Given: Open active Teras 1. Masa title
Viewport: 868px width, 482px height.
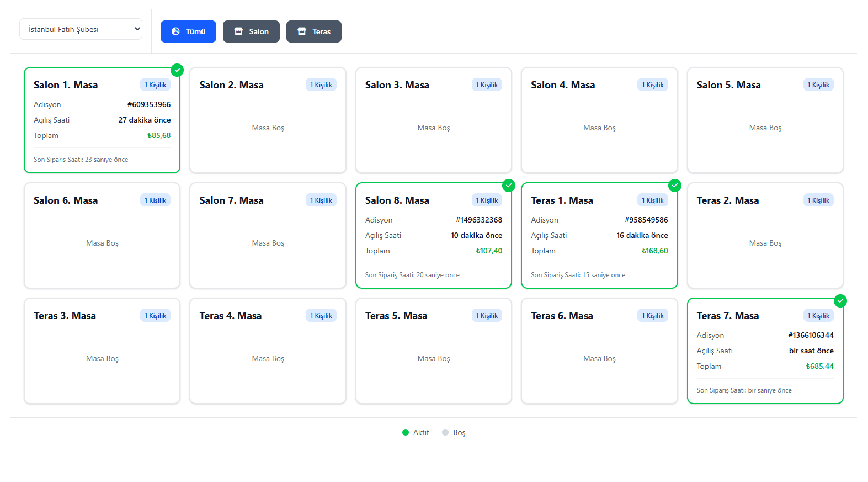Looking at the screenshot, I should point(562,200).
